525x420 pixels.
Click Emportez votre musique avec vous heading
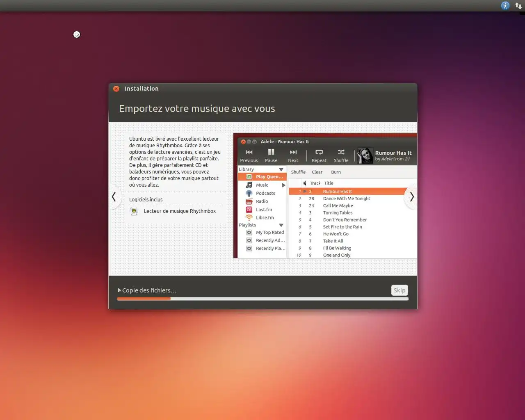(197, 109)
